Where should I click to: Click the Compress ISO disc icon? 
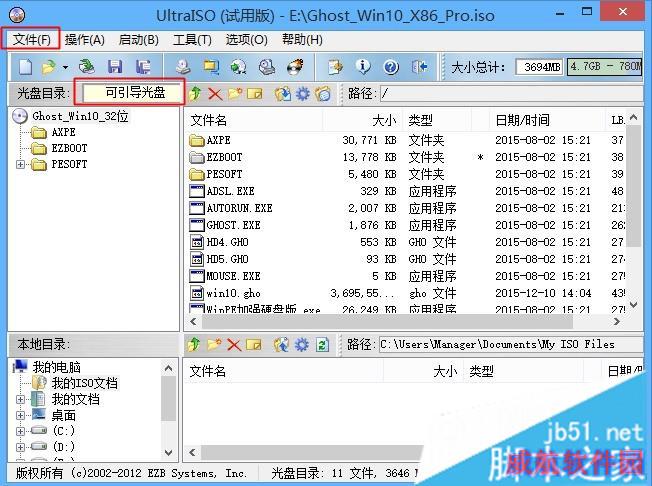click(239, 67)
